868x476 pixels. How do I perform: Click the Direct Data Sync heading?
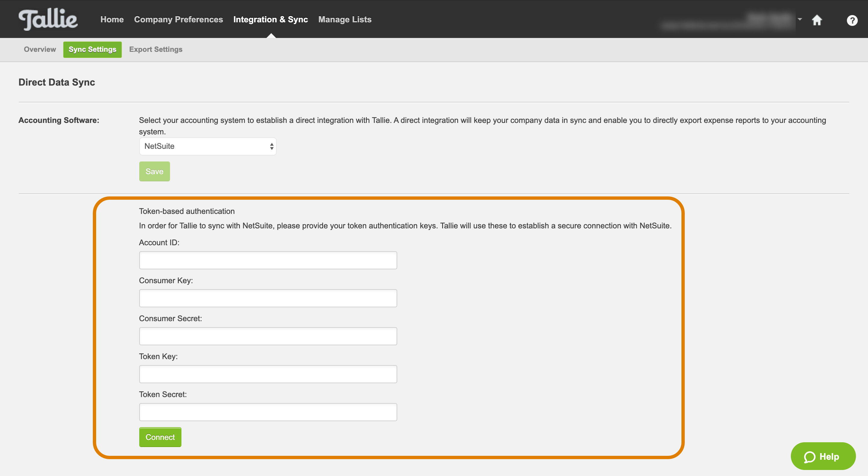point(57,82)
